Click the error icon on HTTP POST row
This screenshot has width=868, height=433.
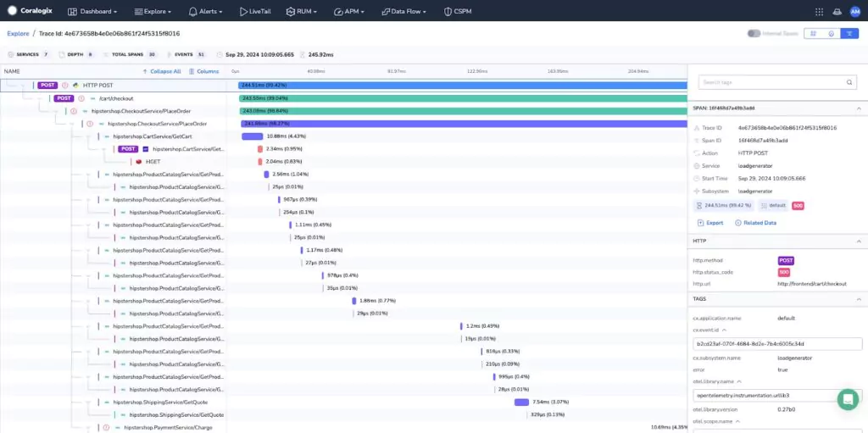pos(64,86)
